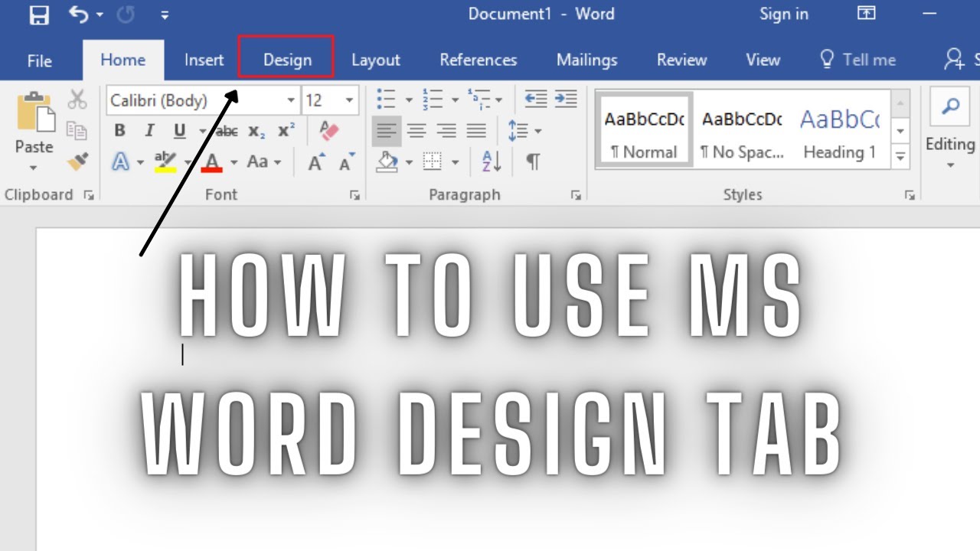Image resolution: width=980 pixels, height=551 pixels.
Task: Open the Undo history dropdown arrow
Action: (100, 15)
